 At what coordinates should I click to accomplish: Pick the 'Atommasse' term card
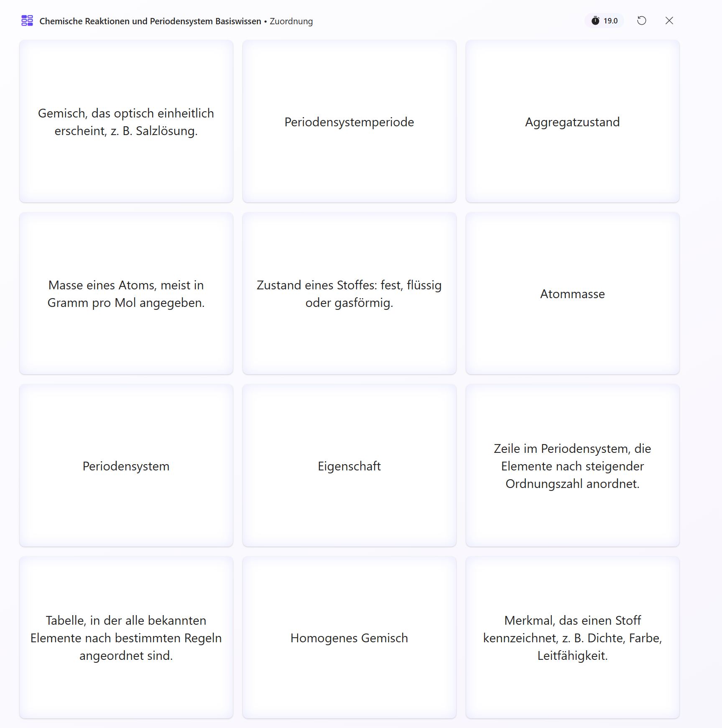point(572,294)
